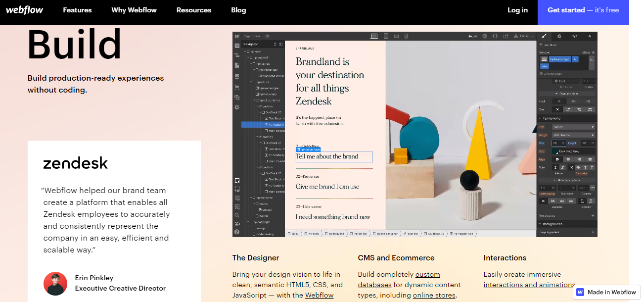Open the Pages icon in the Designer sidebar
The width and height of the screenshot is (644, 302).
coord(237,65)
